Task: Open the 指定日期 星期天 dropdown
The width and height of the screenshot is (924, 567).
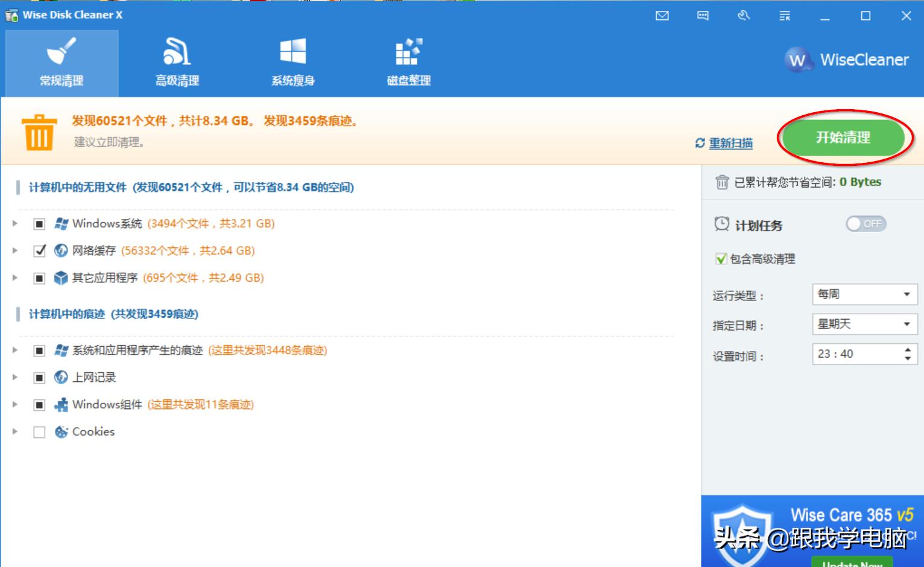Action: (864, 324)
